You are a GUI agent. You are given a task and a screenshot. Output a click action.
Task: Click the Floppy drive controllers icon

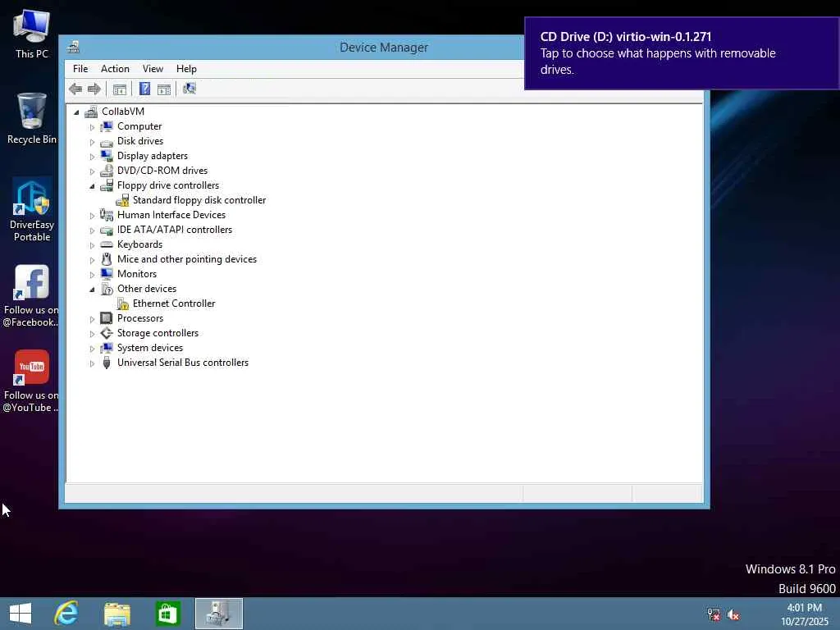[107, 185]
